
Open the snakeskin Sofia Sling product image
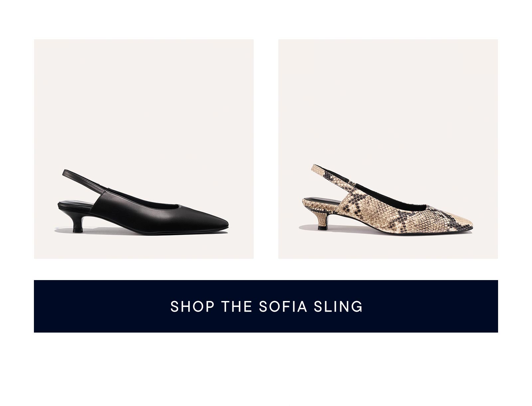[x=388, y=149]
